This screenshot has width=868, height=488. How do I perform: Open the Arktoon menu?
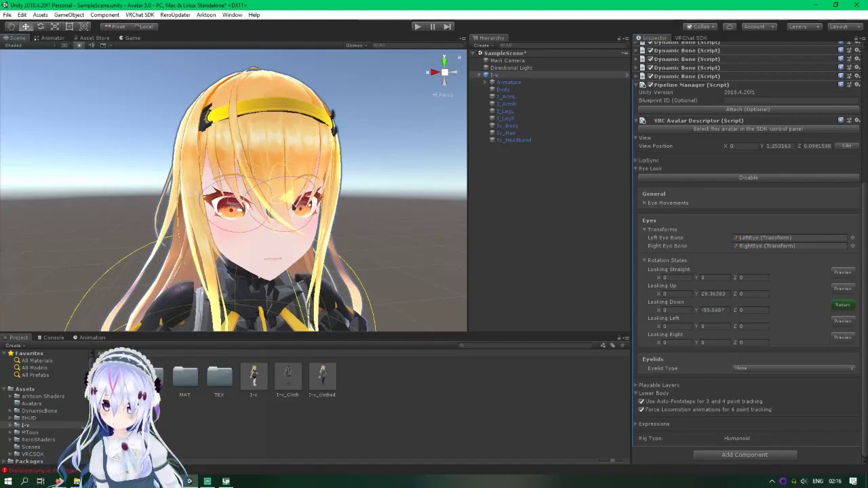pyautogui.click(x=206, y=15)
